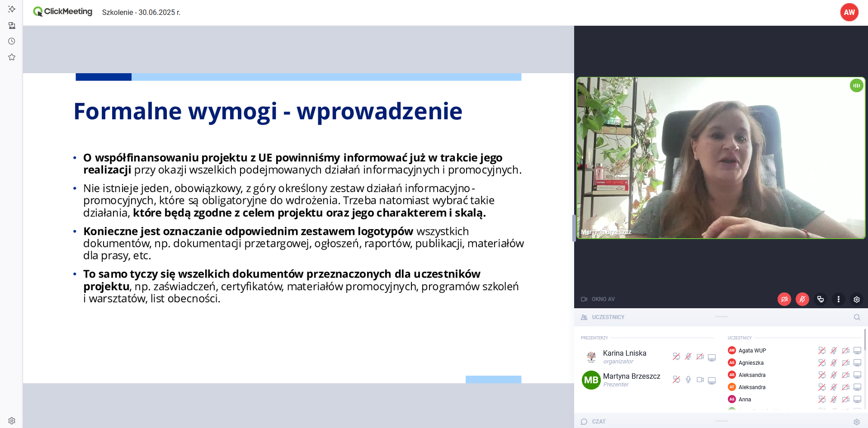
Task: Open chat settings gear in CZAT header
Action: click(x=857, y=422)
